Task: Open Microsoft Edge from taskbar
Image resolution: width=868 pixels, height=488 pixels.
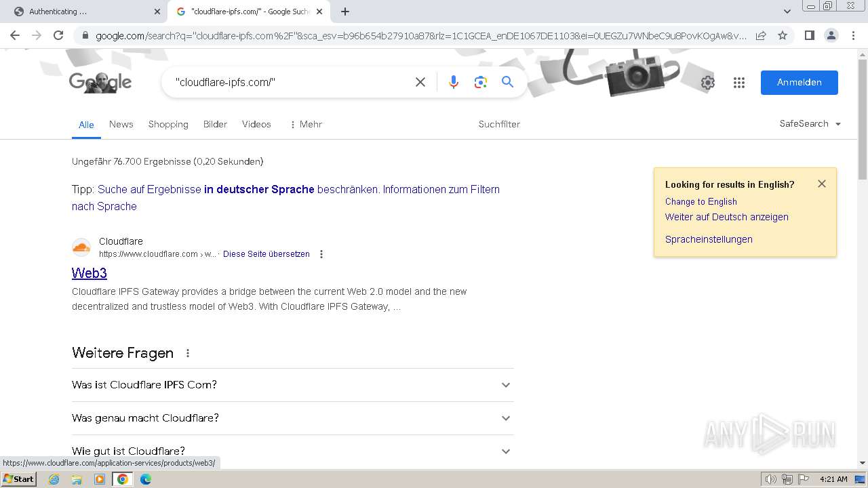Action: (146, 479)
